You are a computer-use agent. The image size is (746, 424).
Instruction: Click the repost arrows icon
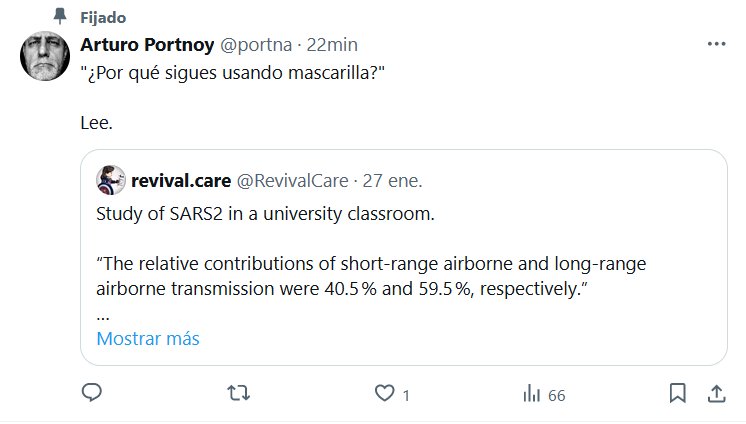tap(239, 394)
